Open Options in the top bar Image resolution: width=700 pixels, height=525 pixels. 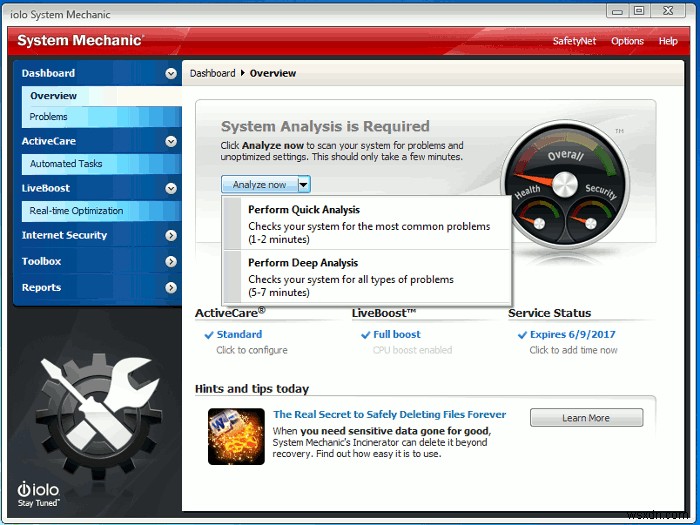(x=627, y=41)
